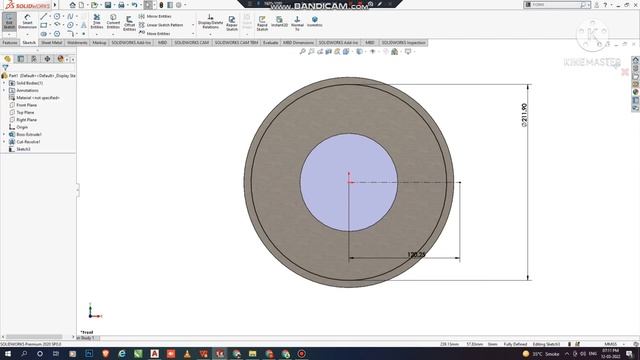Image resolution: width=640 pixels, height=360 pixels.
Task: Expand the Cut-Revolve1 feature
Action: (x=4, y=142)
